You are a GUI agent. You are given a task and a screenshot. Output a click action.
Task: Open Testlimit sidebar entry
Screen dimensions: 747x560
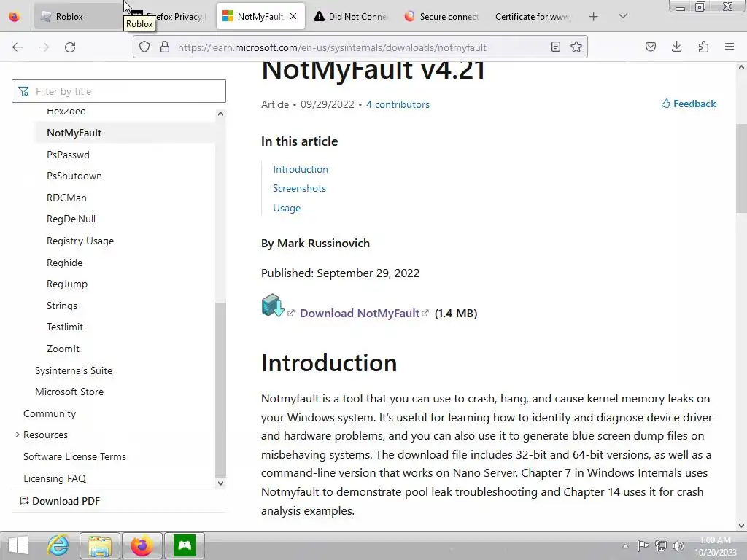click(x=65, y=327)
